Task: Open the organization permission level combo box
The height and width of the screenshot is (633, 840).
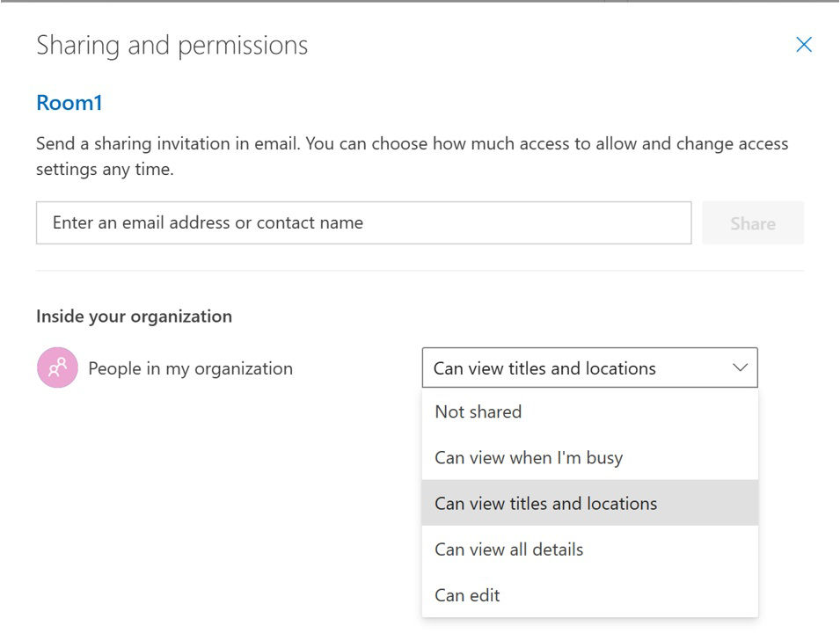Action: coord(589,368)
